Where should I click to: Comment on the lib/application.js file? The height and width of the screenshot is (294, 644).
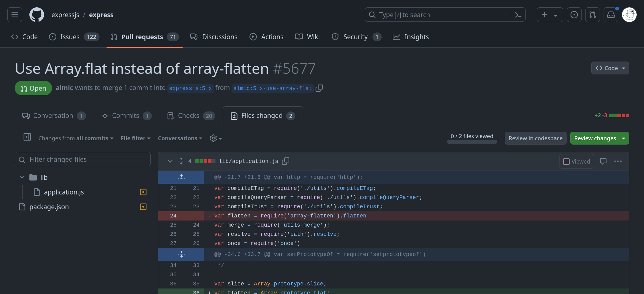pos(603,161)
